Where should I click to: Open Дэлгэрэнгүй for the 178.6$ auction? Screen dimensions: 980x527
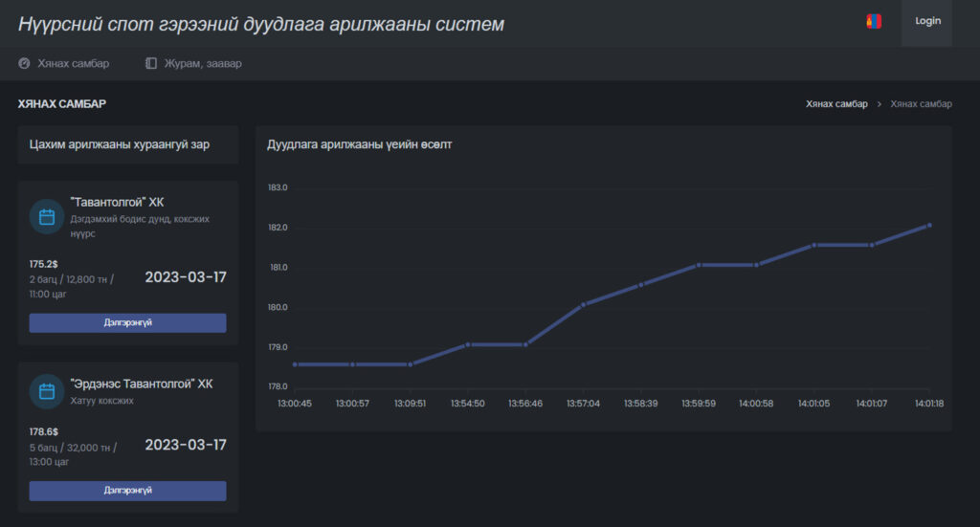pyautogui.click(x=127, y=491)
